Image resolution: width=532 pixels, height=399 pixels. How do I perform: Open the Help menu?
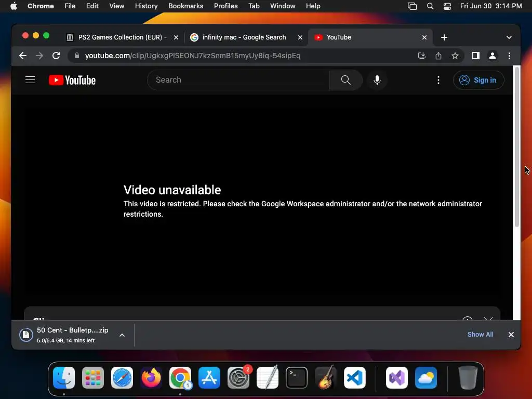coord(313,6)
